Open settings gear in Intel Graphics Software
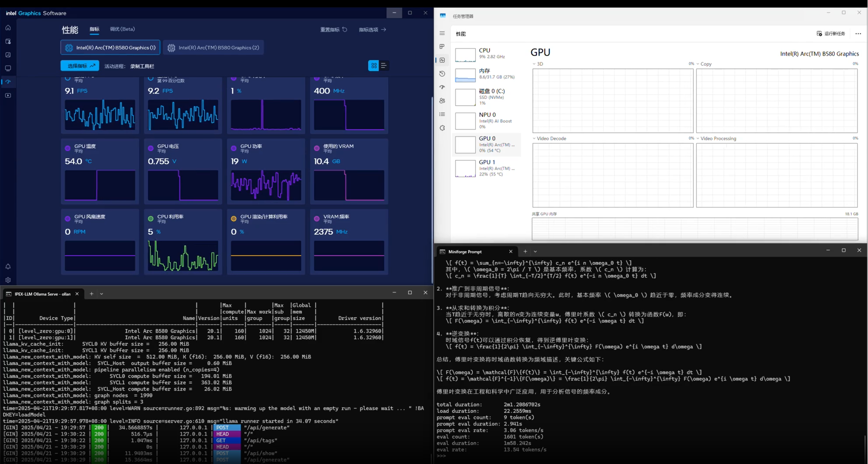Screen dimensions: 868x464 pos(8,280)
